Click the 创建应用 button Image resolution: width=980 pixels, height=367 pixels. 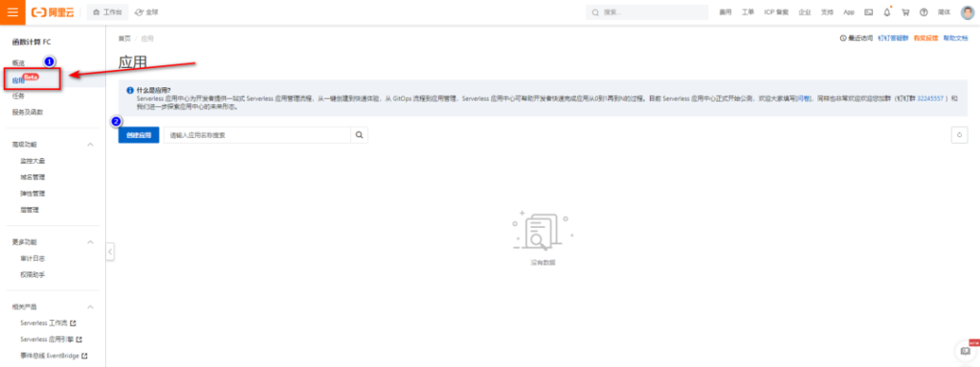[139, 135]
